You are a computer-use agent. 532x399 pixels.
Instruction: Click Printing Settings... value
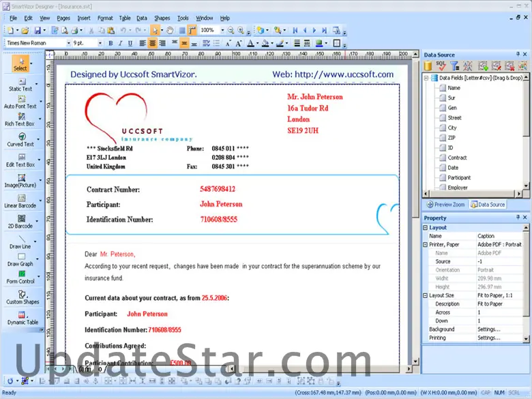click(489, 338)
